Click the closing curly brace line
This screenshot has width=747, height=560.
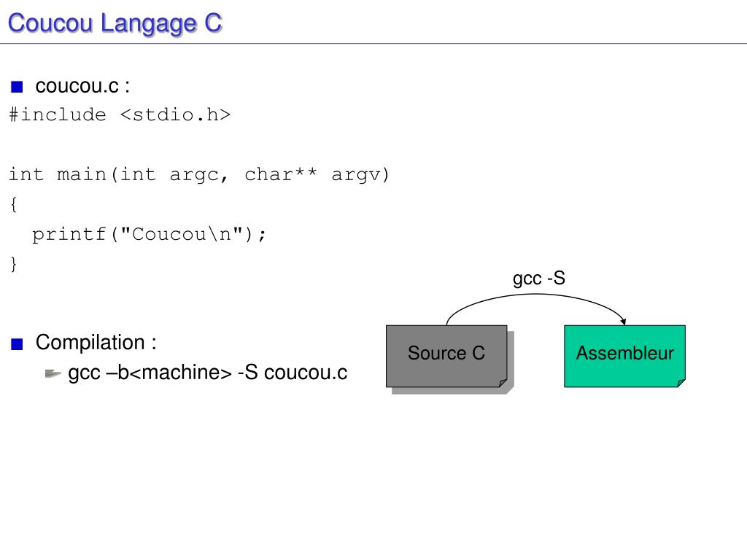[13, 264]
